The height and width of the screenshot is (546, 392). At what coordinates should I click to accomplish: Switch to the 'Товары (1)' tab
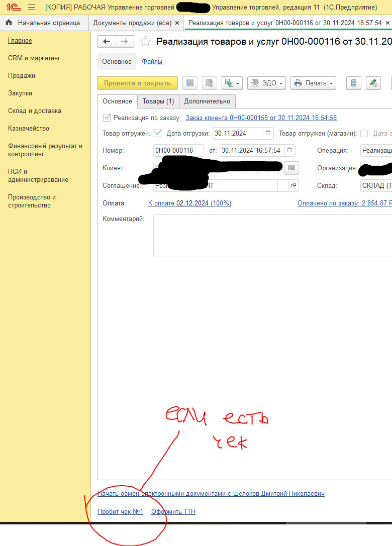click(158, 101)
